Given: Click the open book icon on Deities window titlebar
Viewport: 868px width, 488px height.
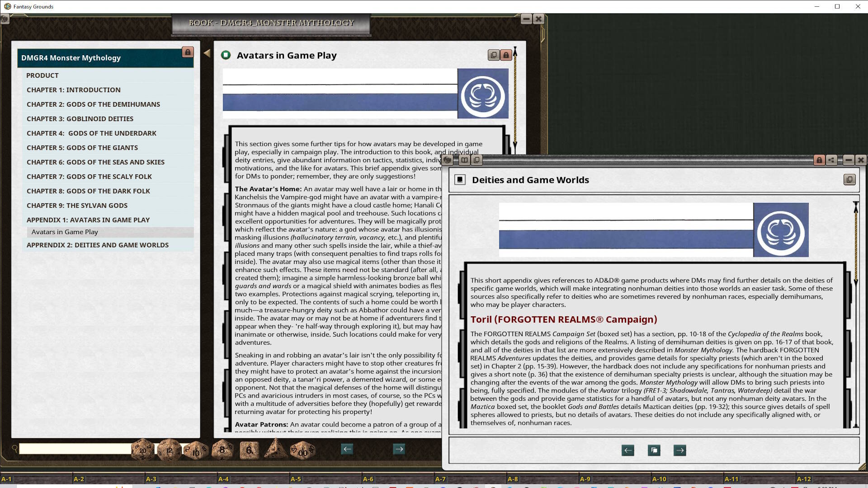Looking at the screenshot, I should point(464,160).
